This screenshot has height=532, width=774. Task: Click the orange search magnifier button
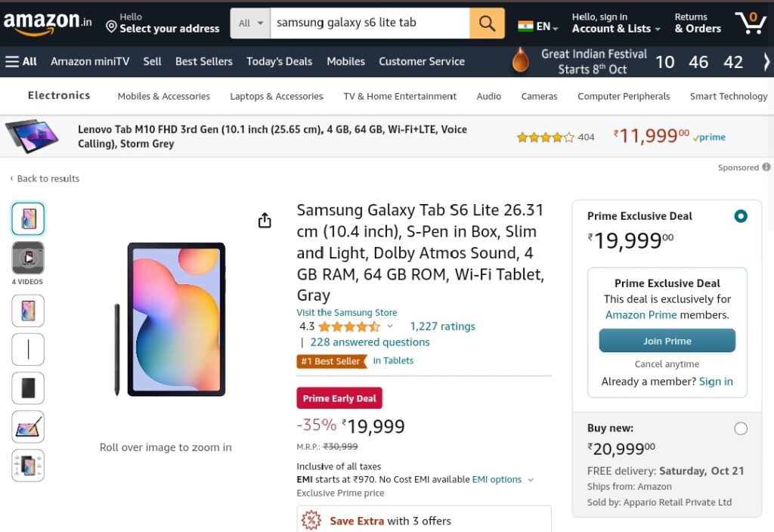(487, 23)
